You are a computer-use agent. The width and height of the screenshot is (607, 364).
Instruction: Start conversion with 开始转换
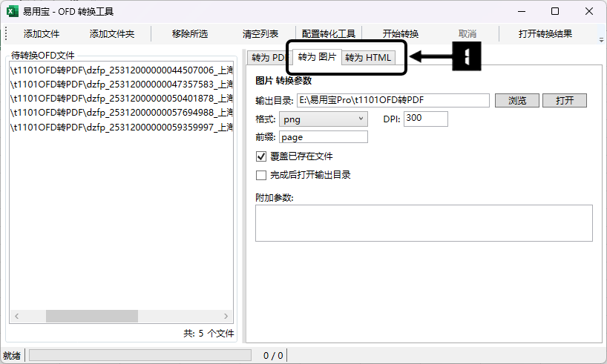[401, 34]
